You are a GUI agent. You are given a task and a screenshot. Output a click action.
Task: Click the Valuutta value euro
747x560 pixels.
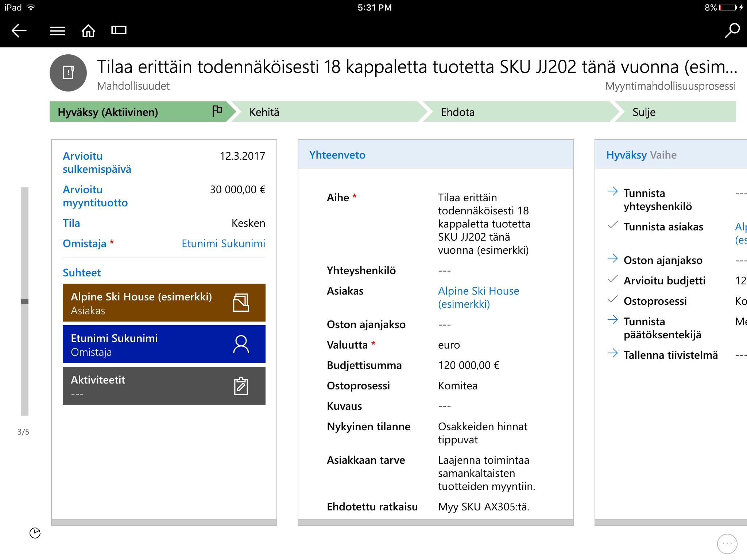[x=449, y=345]
